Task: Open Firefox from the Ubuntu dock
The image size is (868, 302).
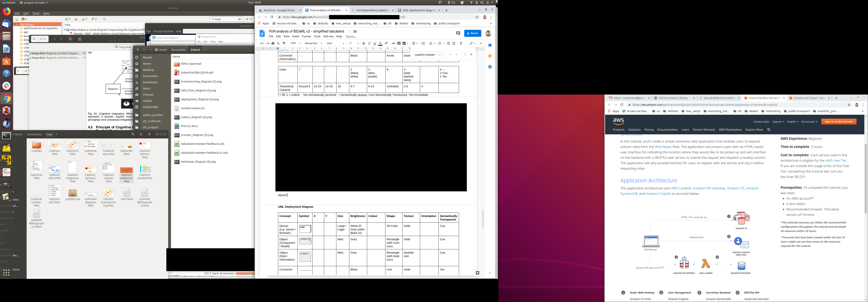Action: coord(6,12)
